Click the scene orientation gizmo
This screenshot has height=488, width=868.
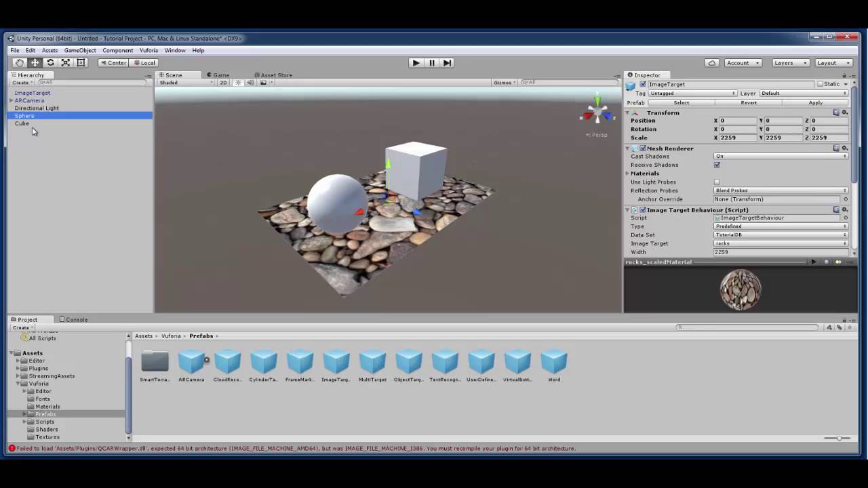pyautogui.click(x=597, y=114)
